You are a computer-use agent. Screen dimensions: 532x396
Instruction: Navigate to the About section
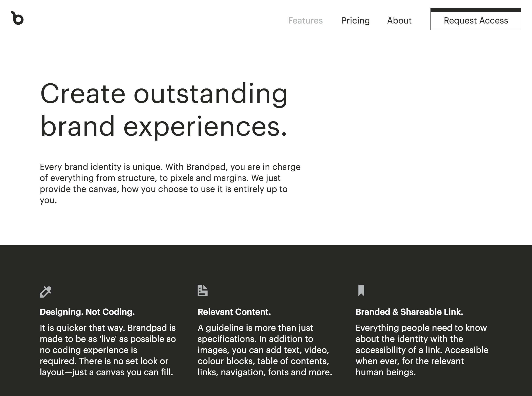tap(399, 21)
